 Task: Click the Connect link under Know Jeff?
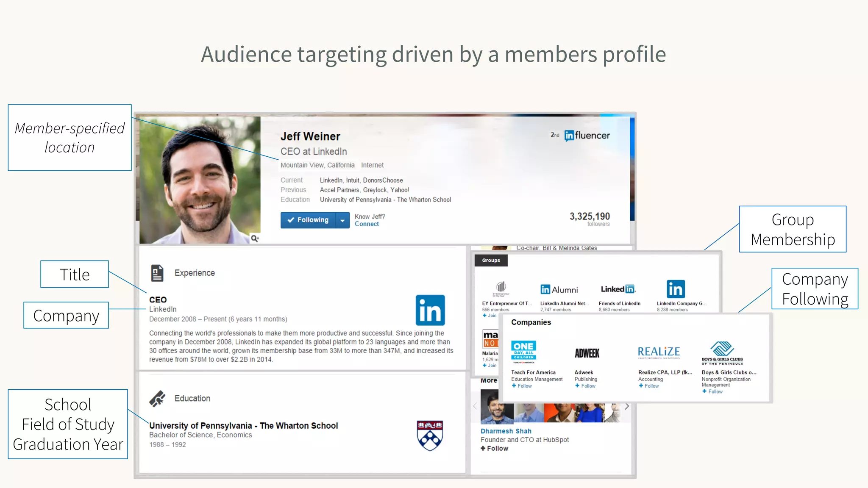(367, 224)
